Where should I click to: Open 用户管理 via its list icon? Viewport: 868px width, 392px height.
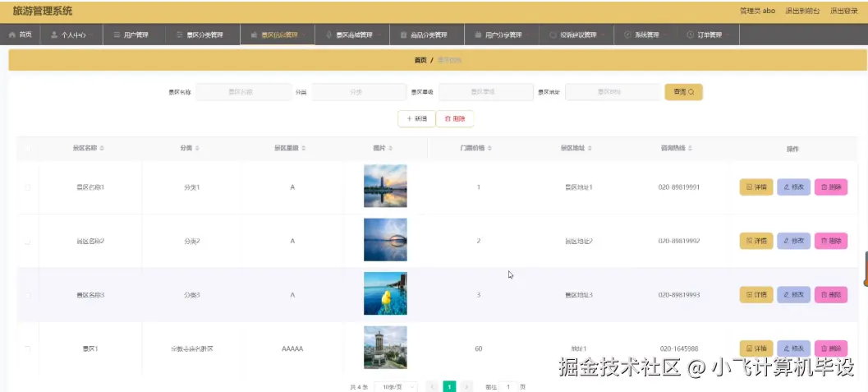(x=117, y=35)
